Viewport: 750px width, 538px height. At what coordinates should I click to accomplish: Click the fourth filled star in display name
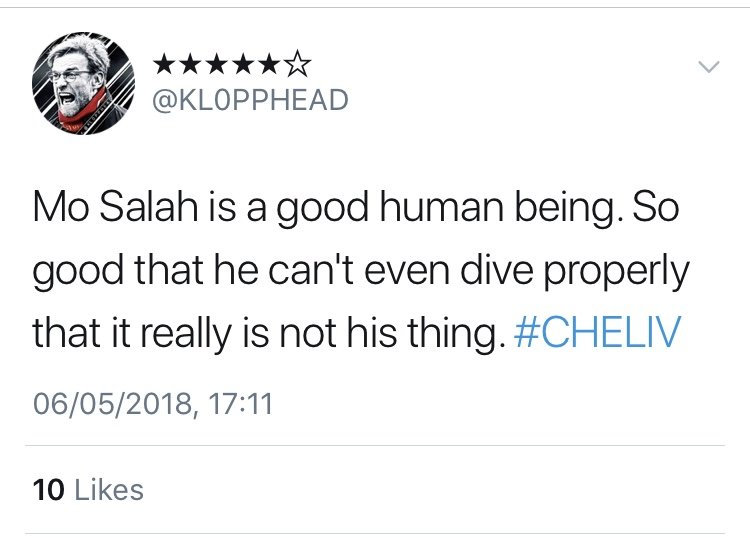click(x=244, y=64)
